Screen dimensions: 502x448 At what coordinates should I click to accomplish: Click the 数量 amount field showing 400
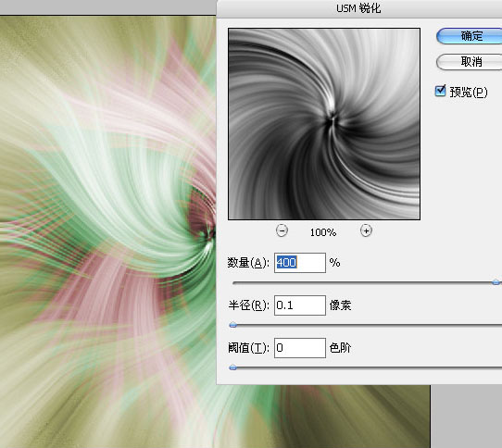click(300, 263)
